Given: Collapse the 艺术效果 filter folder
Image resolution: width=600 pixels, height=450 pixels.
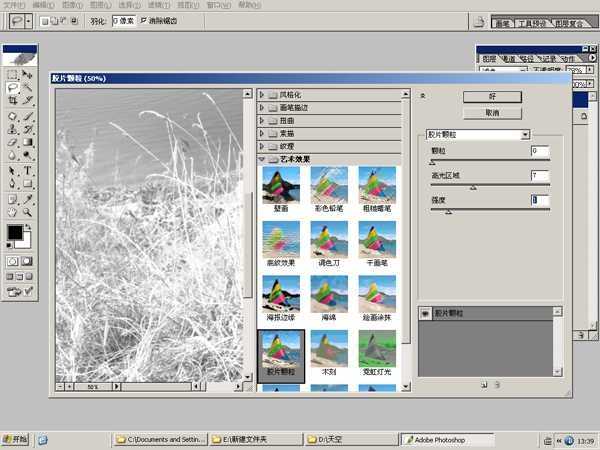Looking at the screenshot, I should 263,159.
